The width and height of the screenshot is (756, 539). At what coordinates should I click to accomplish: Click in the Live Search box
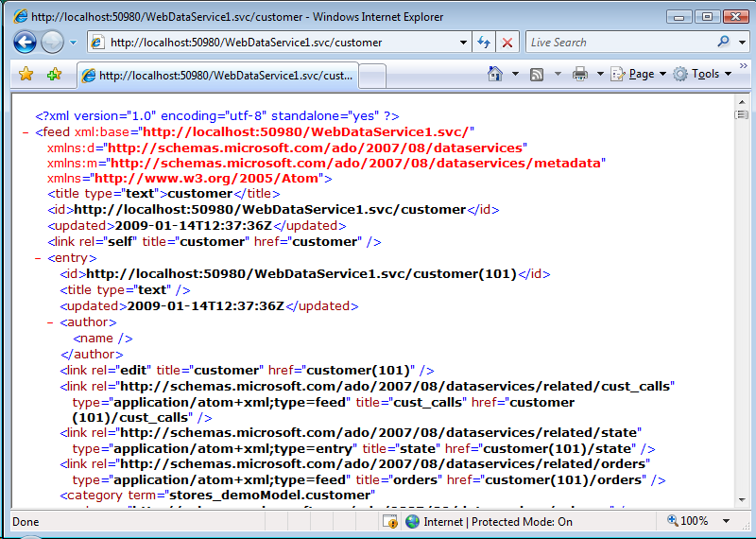[x=619, y=43]
